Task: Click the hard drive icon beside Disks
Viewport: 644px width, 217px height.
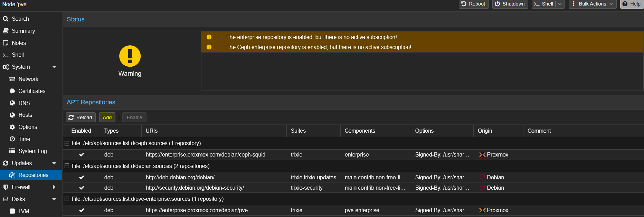Action: [6, 199]
